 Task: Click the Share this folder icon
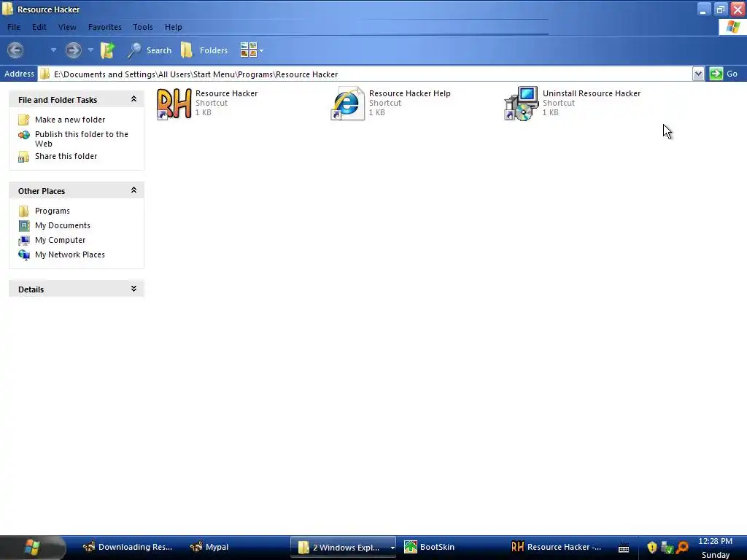(24, 157)
